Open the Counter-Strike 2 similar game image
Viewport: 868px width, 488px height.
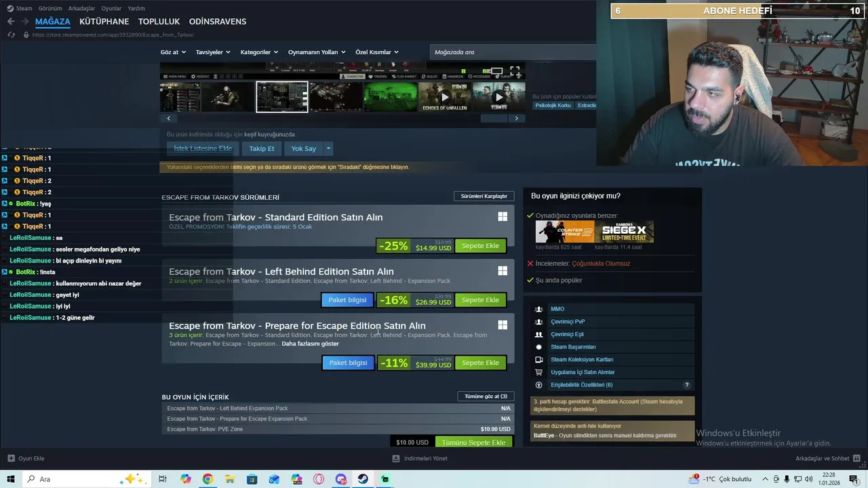565,232
